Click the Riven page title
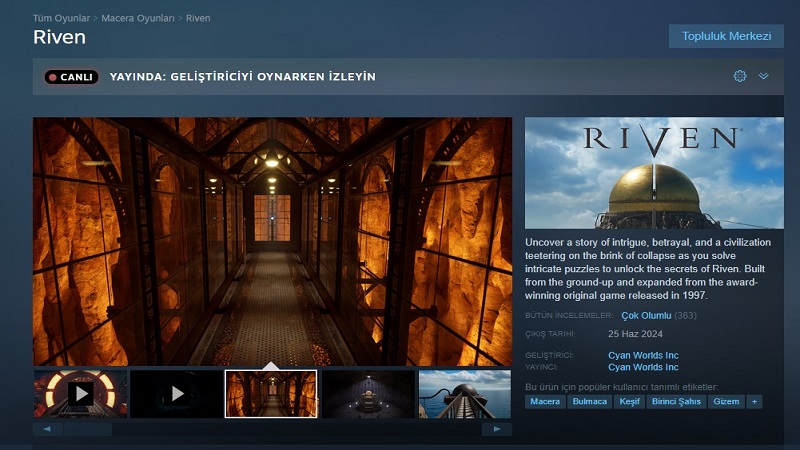Screen dimensions: 800x450 click(x=59, y=37)
